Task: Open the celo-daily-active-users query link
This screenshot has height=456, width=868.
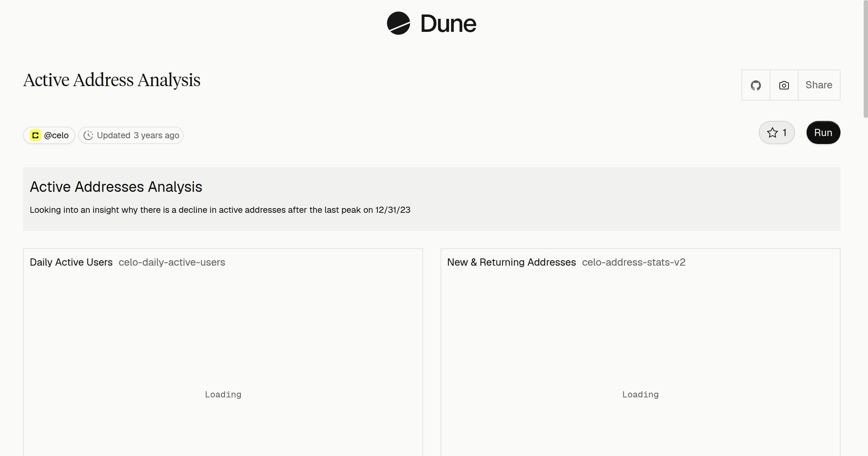Action: (172, 262)
